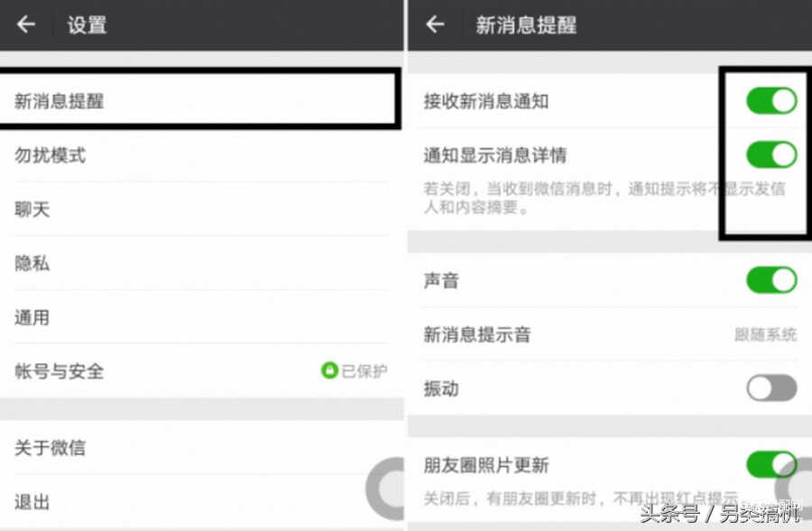This screenshot has height=531, width=812.
Task: Open the 新消息提醒 settings entry
Action: pos(200,98)
